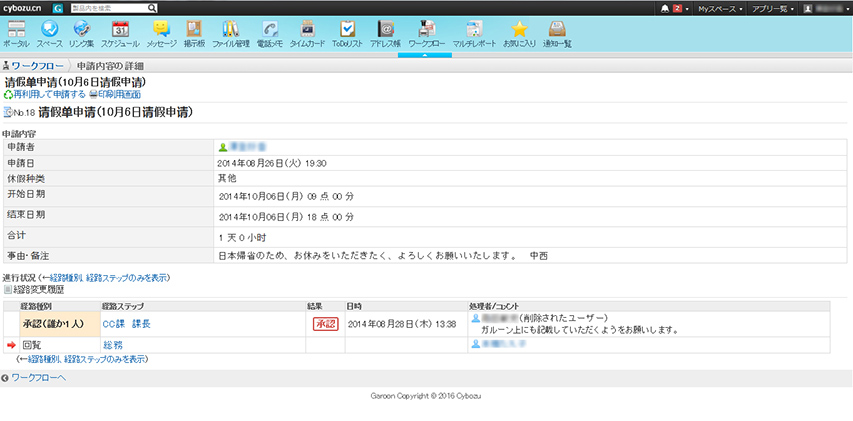Open the File management (ファイル管理) icon
This screenshot has width=853, height=421.
point(230,29)
